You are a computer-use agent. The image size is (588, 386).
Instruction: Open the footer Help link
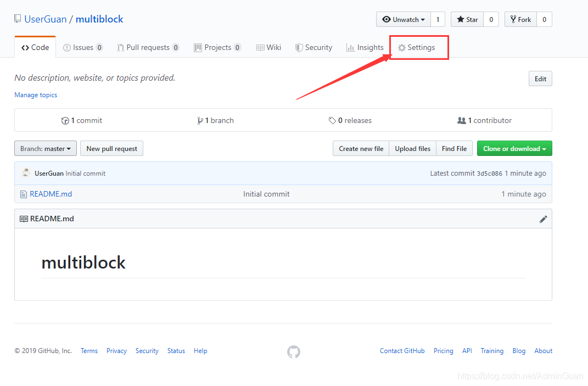(x=200, y=351)
